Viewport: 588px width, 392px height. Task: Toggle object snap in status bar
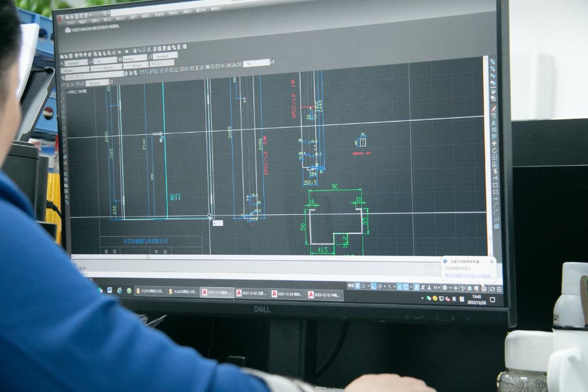point(407,287)
